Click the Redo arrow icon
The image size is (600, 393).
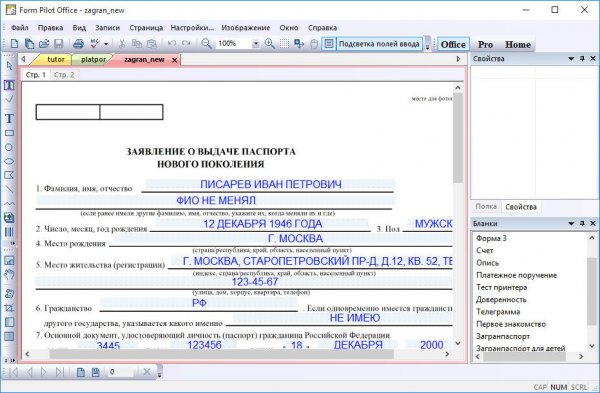point(186,43)
